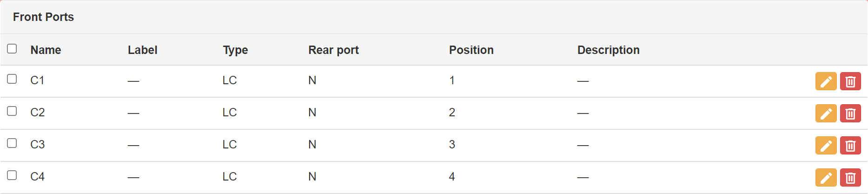Toggle the select-all checkbox in header
This screenshot has width=868, height=194.
coord(12,48)
